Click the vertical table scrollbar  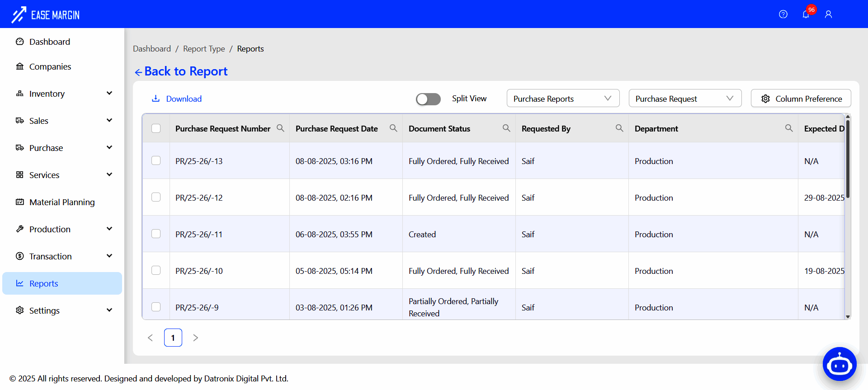point(848,158)
